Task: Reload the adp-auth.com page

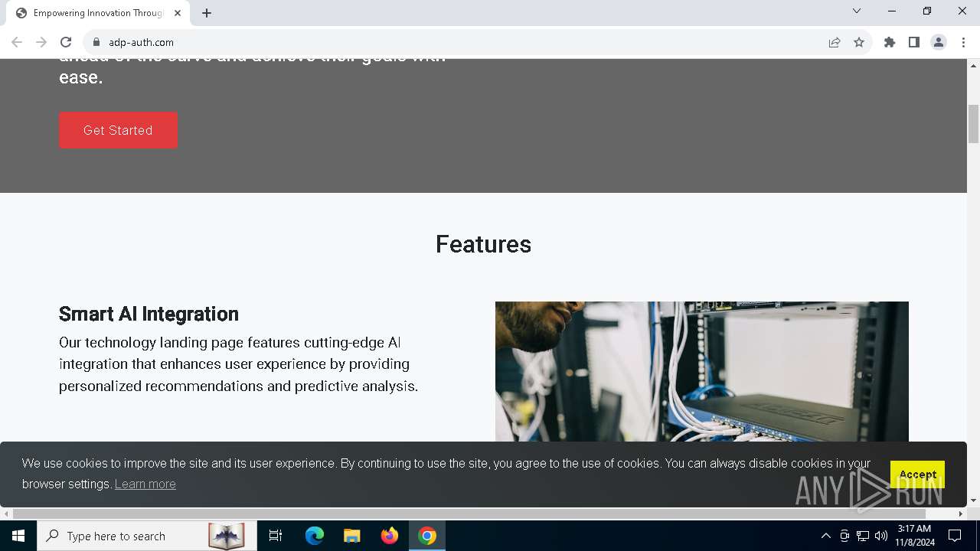Action: pos(66,42)
